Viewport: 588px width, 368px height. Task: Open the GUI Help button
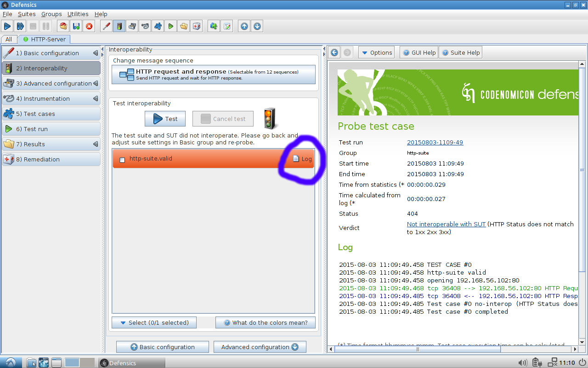pos(419,52)
